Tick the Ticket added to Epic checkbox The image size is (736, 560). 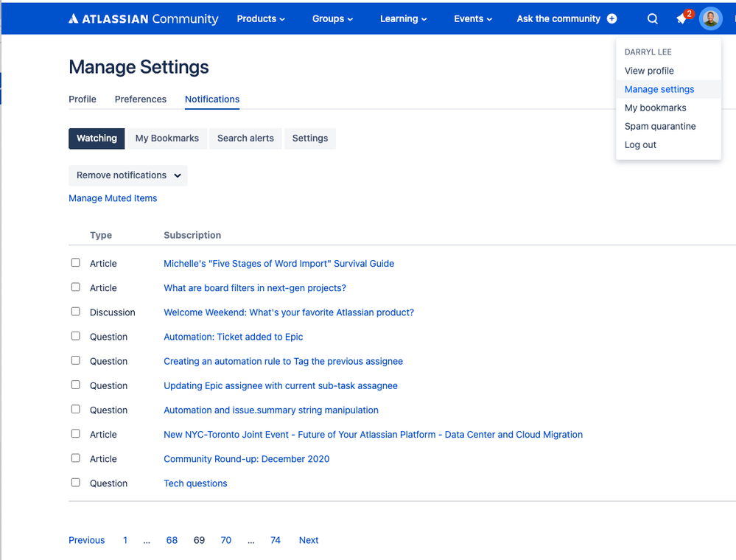(x=76, y=335)
